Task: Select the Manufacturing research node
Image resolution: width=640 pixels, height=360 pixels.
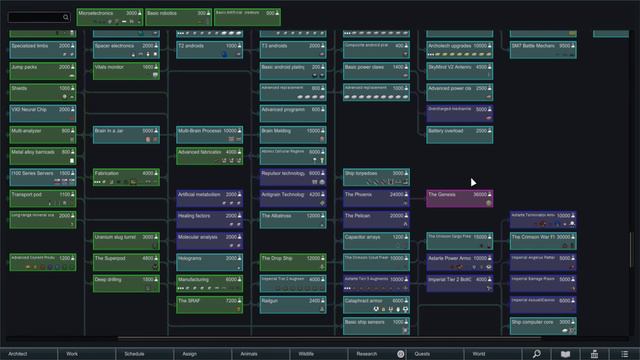Action: point(209,283)
